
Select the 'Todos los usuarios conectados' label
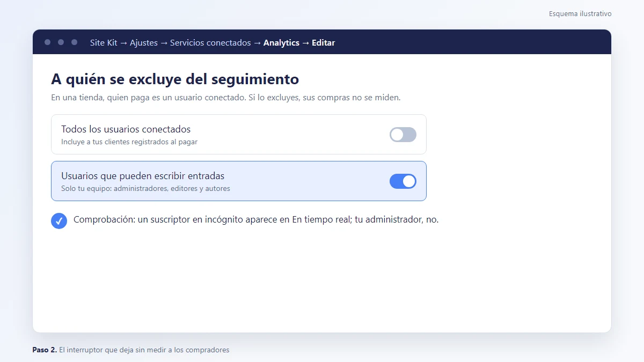[x=126, y=129]
